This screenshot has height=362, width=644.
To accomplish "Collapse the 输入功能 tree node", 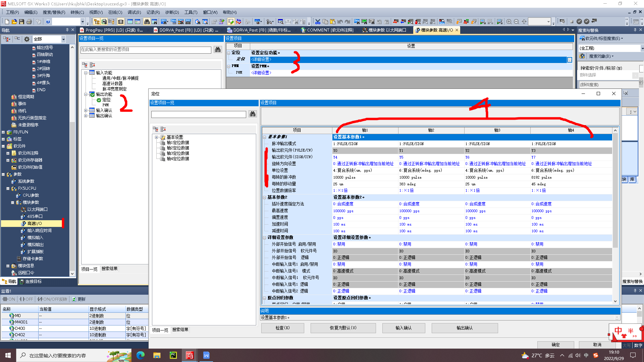I will (86, 73).
